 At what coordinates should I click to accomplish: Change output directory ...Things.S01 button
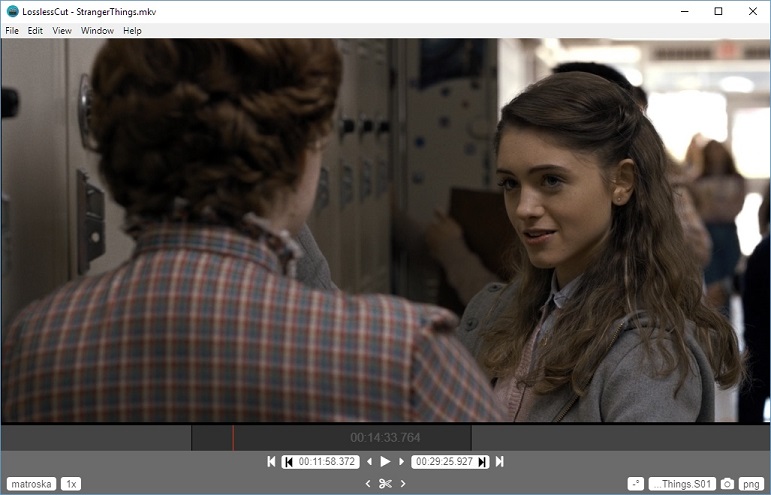coord(682,484)
